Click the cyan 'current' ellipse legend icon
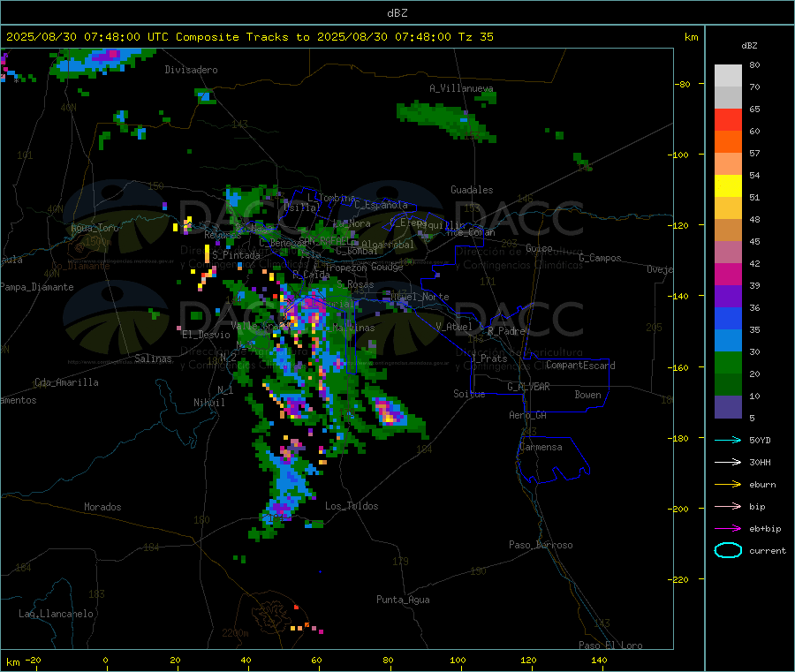Screen dimensions: 795x672 click(x=728, y=550)
